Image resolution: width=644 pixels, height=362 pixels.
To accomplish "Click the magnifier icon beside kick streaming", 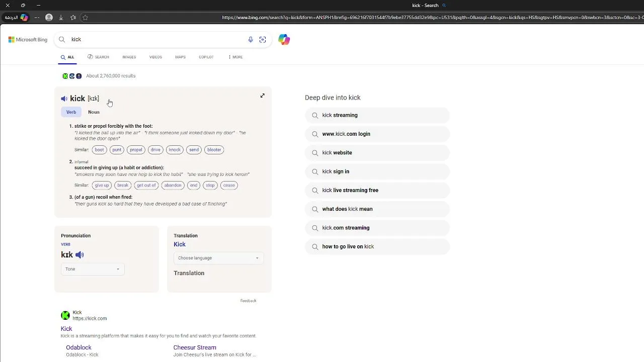I will [x=315, y=115].
